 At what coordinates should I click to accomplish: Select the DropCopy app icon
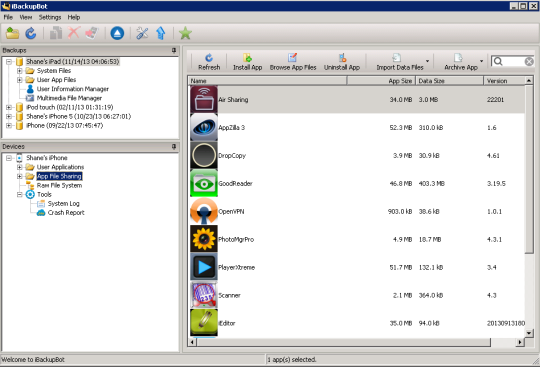pyautogui.click(x=204, y=156)
